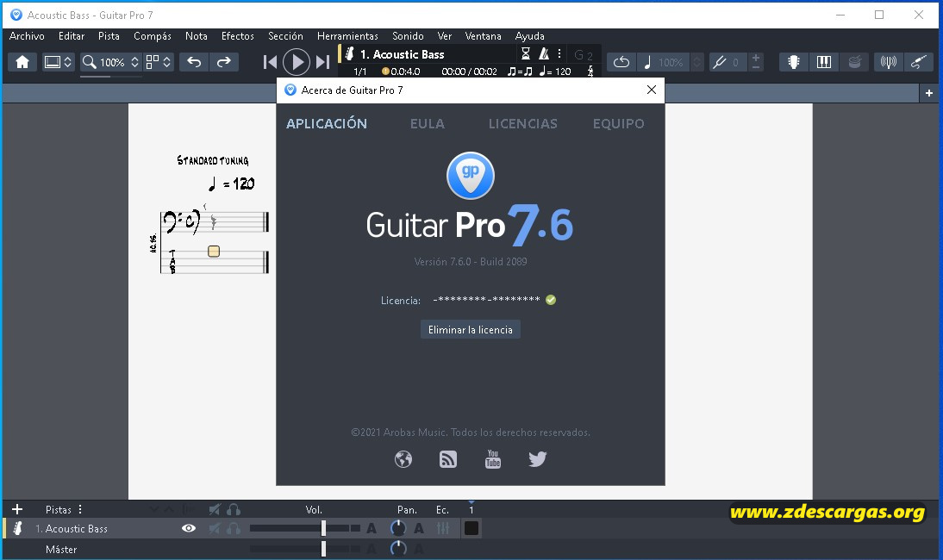Viewport: 943px width, 560px height.
Task: Show the fretboard view
Action: [x=794, y=62]
